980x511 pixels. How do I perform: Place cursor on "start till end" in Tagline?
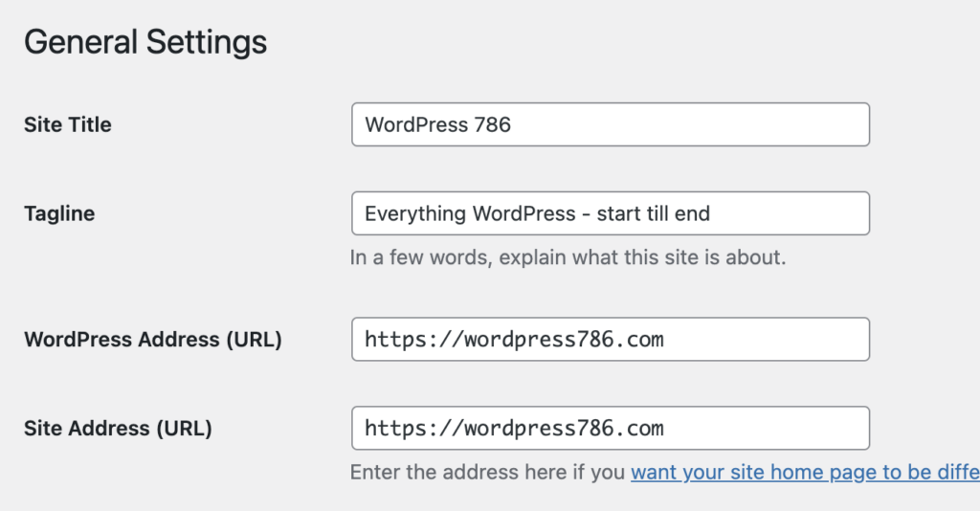[653, 213]
